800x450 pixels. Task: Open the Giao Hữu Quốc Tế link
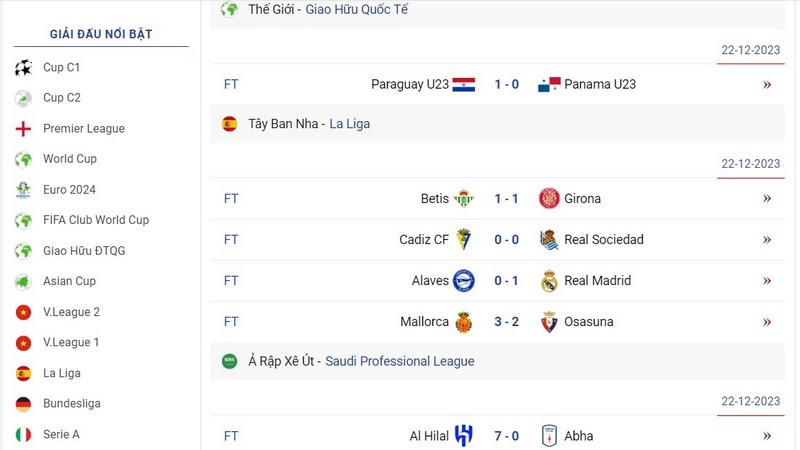coord(357,10)
